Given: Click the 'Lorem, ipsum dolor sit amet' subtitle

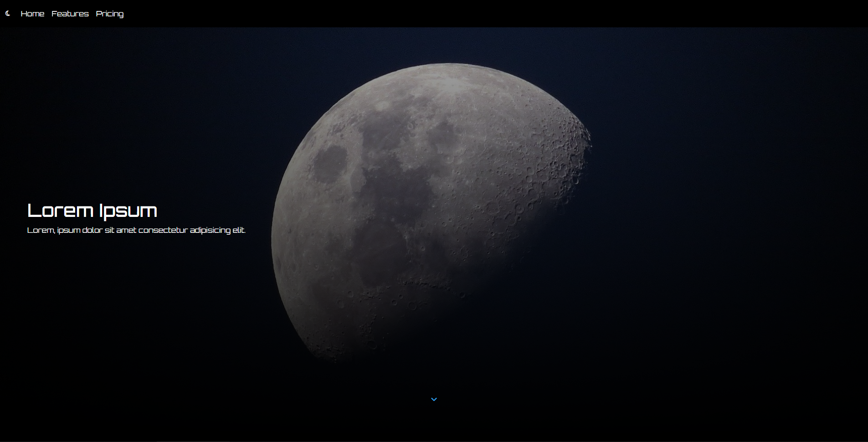Looking at the screenshot, I should tap(136, 230).
